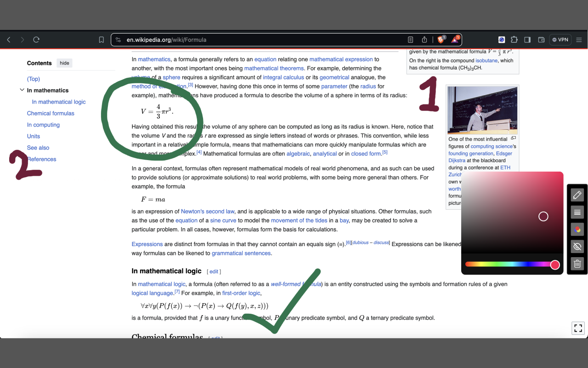This screenshot has height=368, width=588.
Task: Jump to In computing contents entry
Action: point(43,125)
